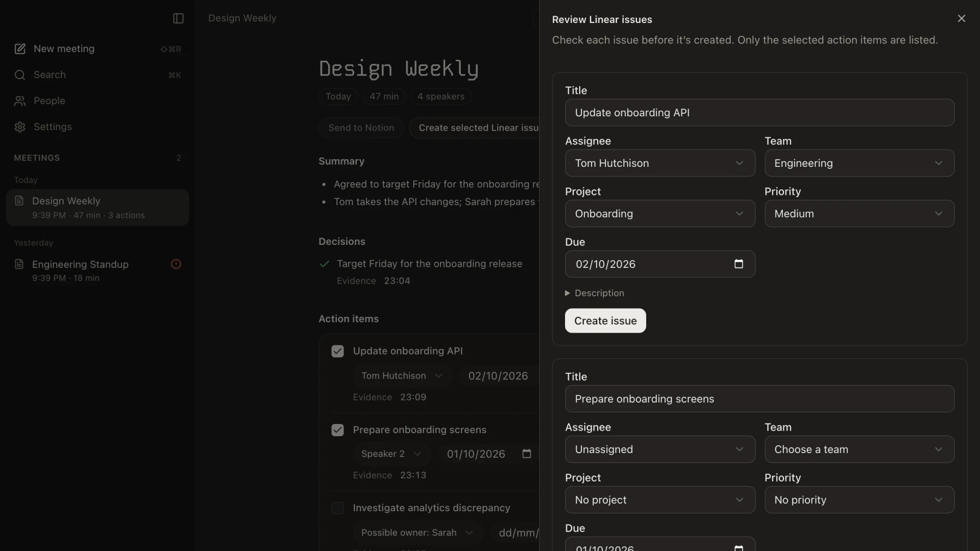Open the No priority dropdown
This screenshot has width=980, height=551.
pos(860,499)
